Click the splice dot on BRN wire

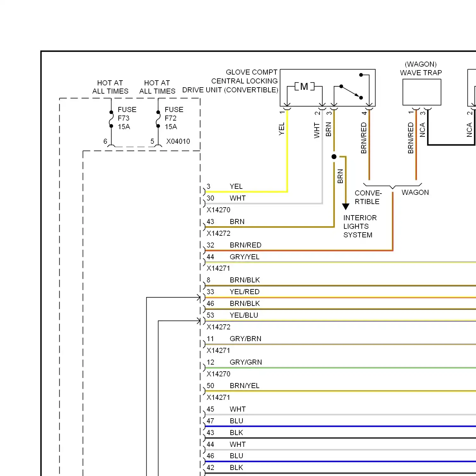334,156
